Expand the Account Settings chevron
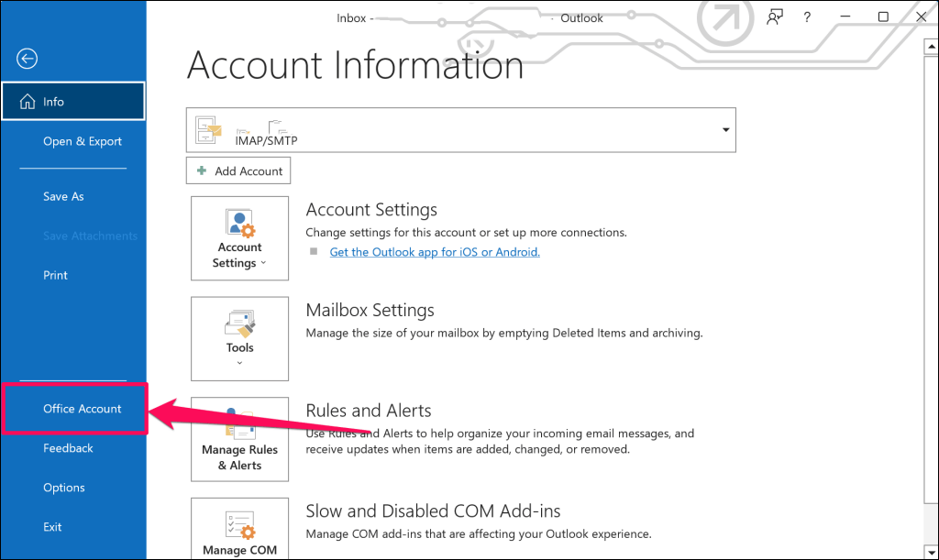The width and height of the screenshot is (939, 560). (263, 264)
